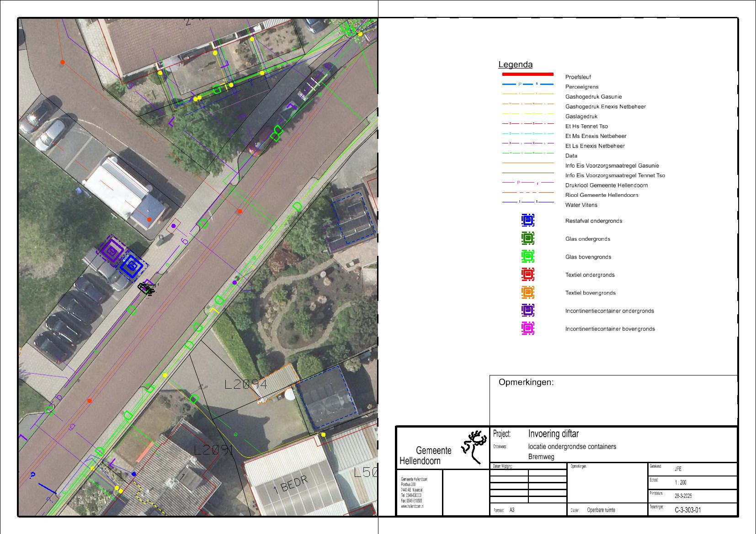
Task: Select the blue container symbol on the map
Action: point(132,265)
